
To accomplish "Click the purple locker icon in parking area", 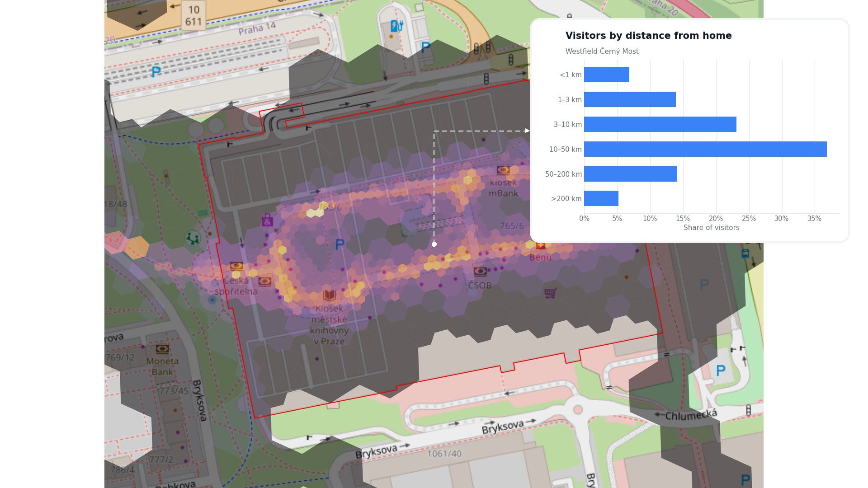I will pos(268,220).
